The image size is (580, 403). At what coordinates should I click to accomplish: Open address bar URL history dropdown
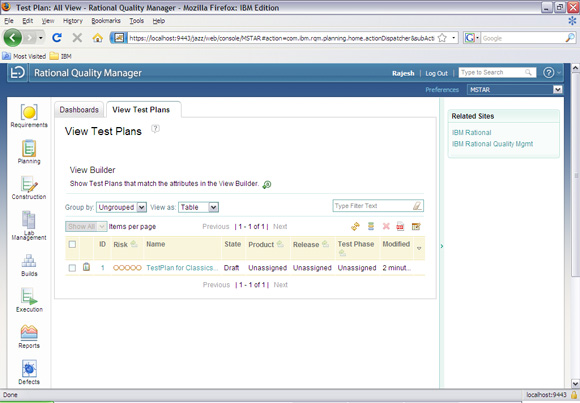pos(453,38)
